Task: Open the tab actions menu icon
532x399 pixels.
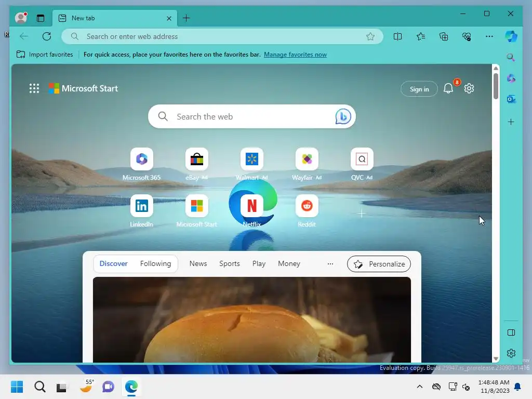Action: (41, 18)
